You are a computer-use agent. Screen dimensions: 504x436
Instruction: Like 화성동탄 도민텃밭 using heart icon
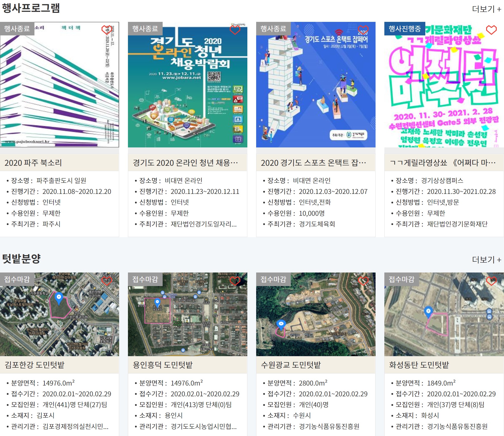coord(491,281)
